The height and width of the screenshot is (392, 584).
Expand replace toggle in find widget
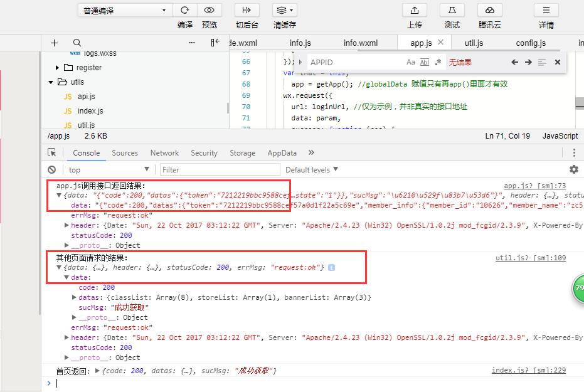point(300,62)
